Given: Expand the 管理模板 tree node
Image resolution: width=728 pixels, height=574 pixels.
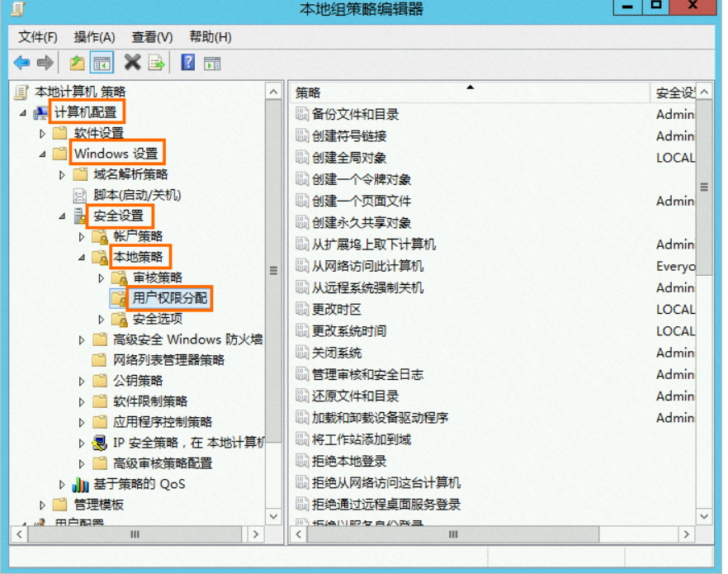Looking at the screenshot, I should 43,505.
